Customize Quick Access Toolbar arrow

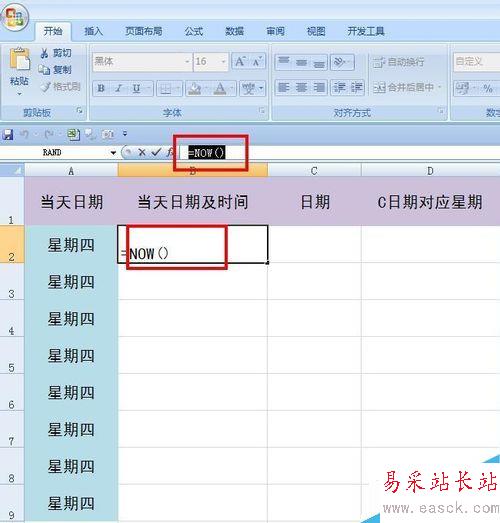tap(125, 134)
